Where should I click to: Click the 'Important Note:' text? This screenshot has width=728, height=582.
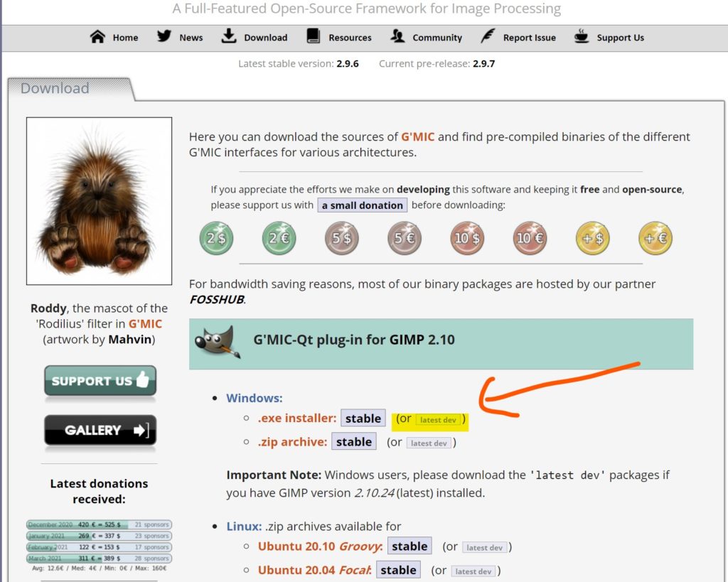coord(274,475)
